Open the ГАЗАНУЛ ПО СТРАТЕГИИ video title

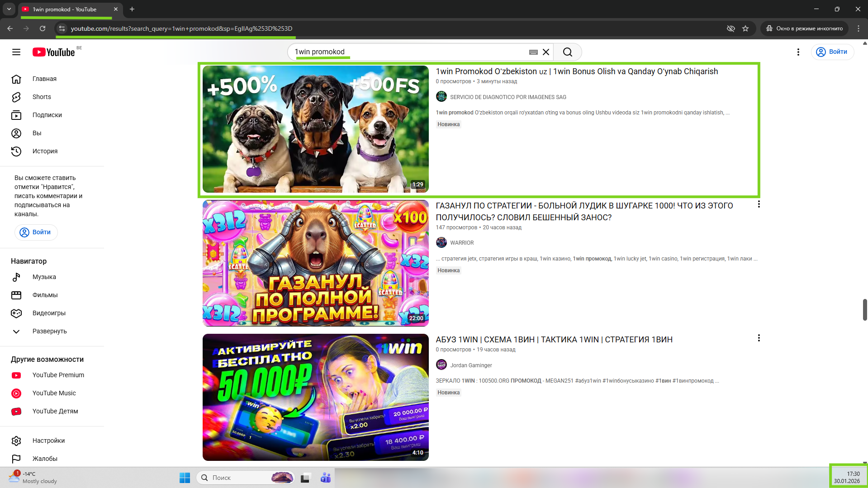point(584,212)
